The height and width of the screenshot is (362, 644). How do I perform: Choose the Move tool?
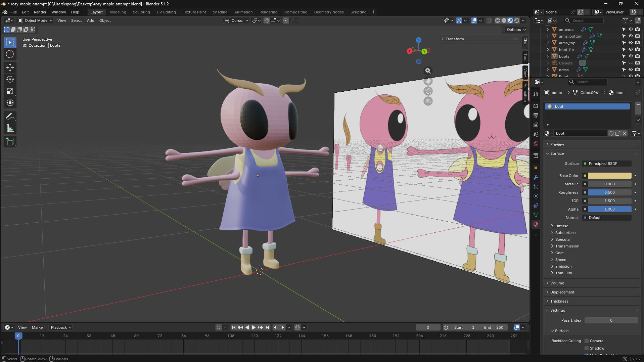pos(10,67)
